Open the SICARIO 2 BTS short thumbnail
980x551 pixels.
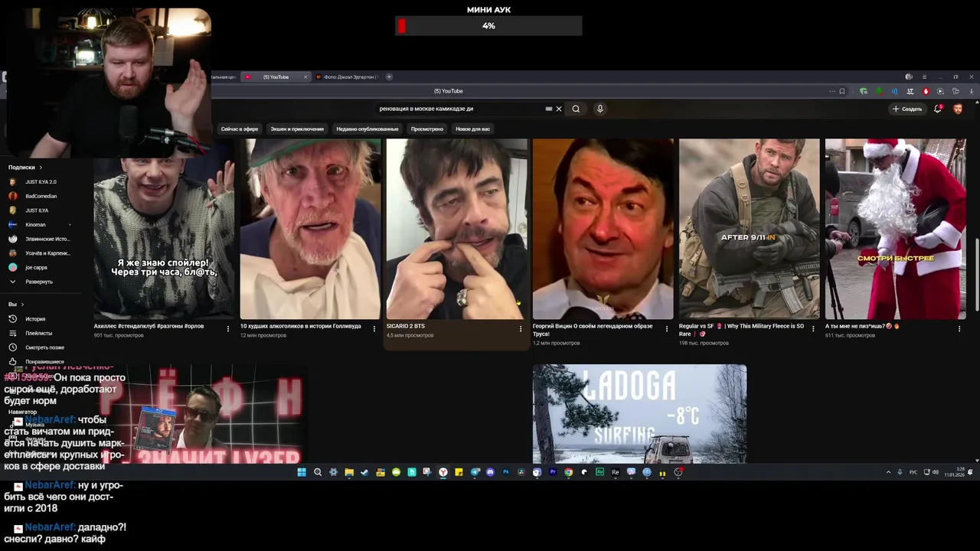point(456,229)
